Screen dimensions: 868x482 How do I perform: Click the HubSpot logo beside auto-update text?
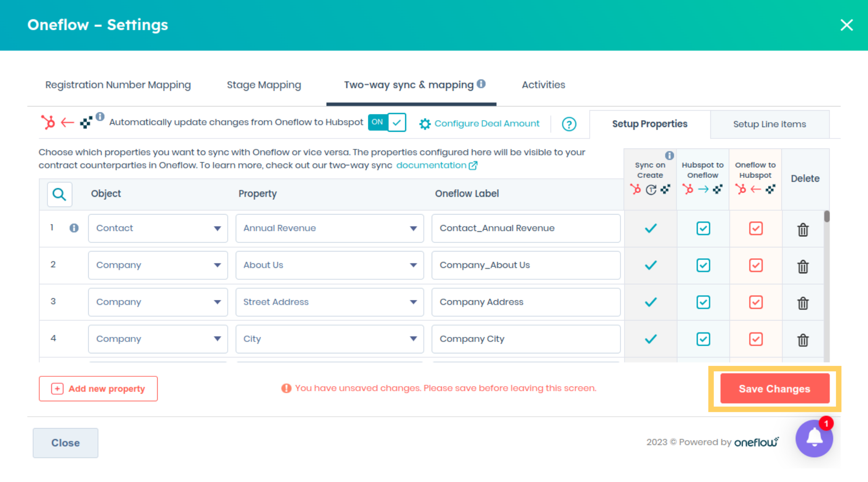point(48,122)
